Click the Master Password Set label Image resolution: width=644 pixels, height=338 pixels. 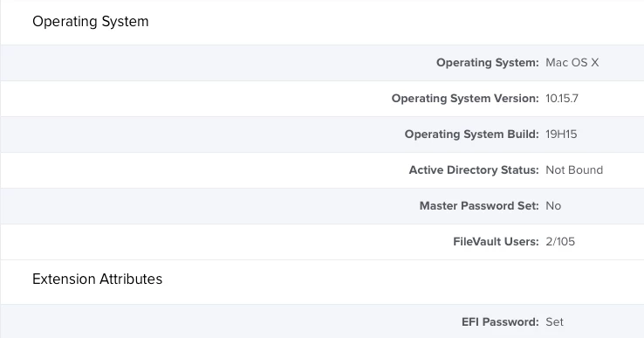(479, 205)
